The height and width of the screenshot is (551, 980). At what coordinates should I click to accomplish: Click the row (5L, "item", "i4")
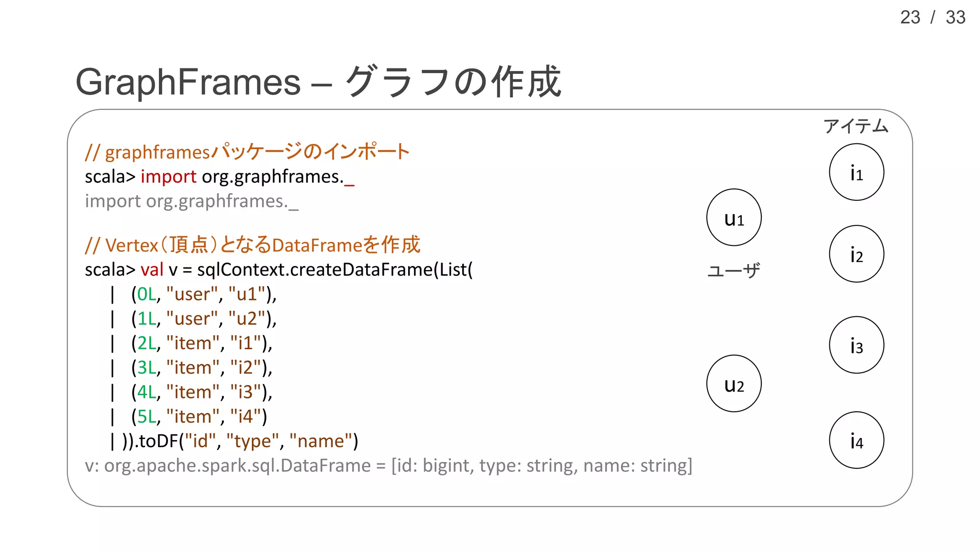click(x=189, y=416)
